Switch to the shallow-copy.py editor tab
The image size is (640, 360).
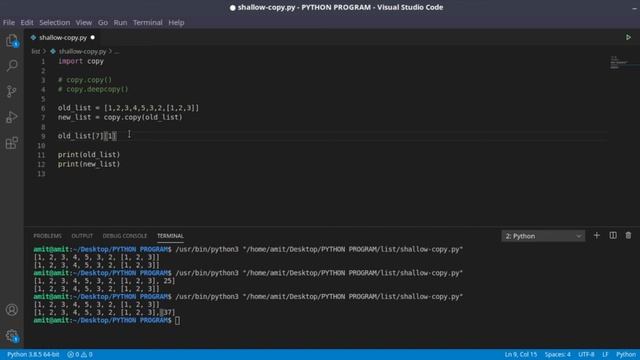pyautogui.click(x=63, y=38)
